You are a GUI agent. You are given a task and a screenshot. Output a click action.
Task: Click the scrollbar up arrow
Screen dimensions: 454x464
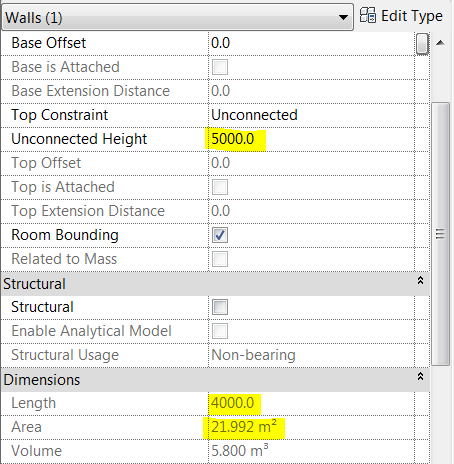point(441,43)
